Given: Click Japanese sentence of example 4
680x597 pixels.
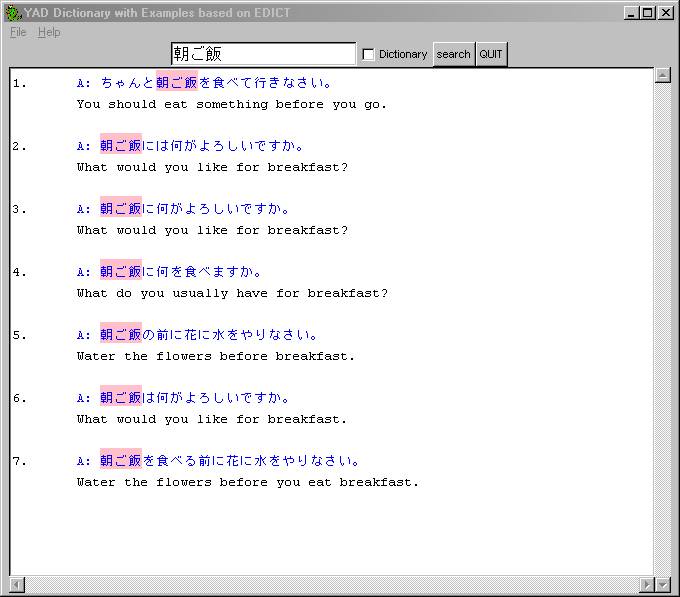Looking at the screenshot, I should [x=180, y=271].
